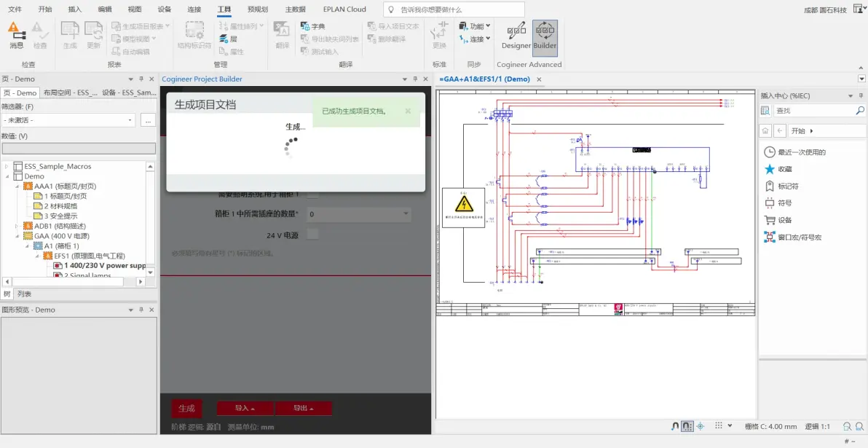Click the user account icon beside 成都 圆石科技
Screen dimensions: 868x448
click(859, 9)
